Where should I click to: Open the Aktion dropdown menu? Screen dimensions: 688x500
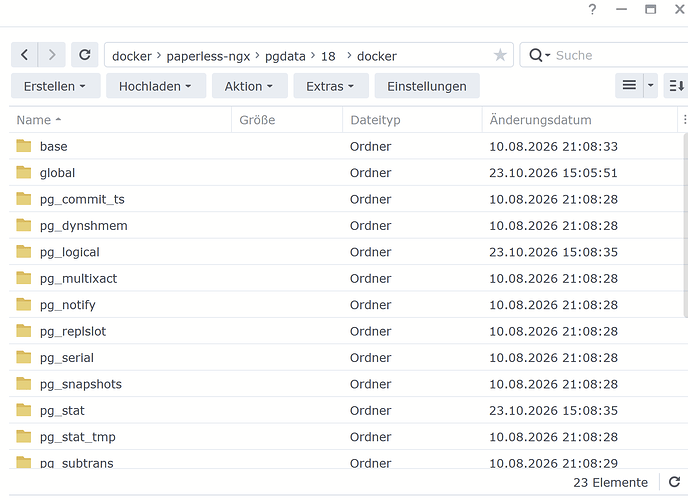249,86
